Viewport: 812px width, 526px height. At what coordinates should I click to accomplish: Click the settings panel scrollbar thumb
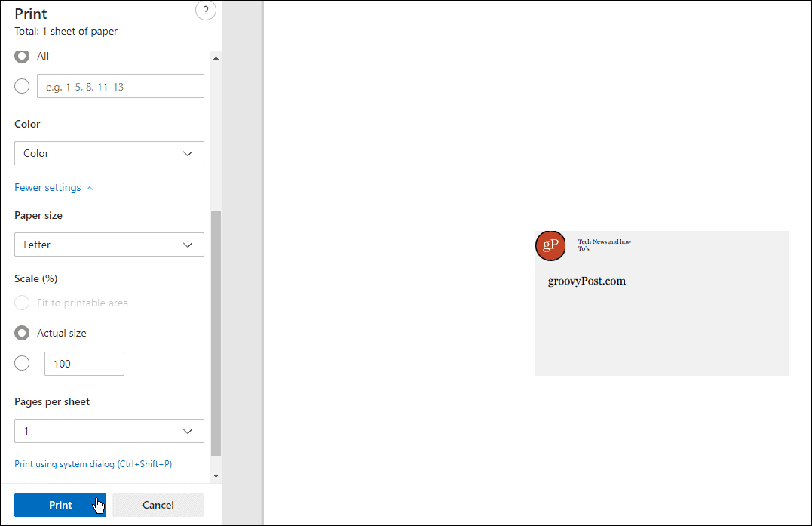(x=216, y=334)
